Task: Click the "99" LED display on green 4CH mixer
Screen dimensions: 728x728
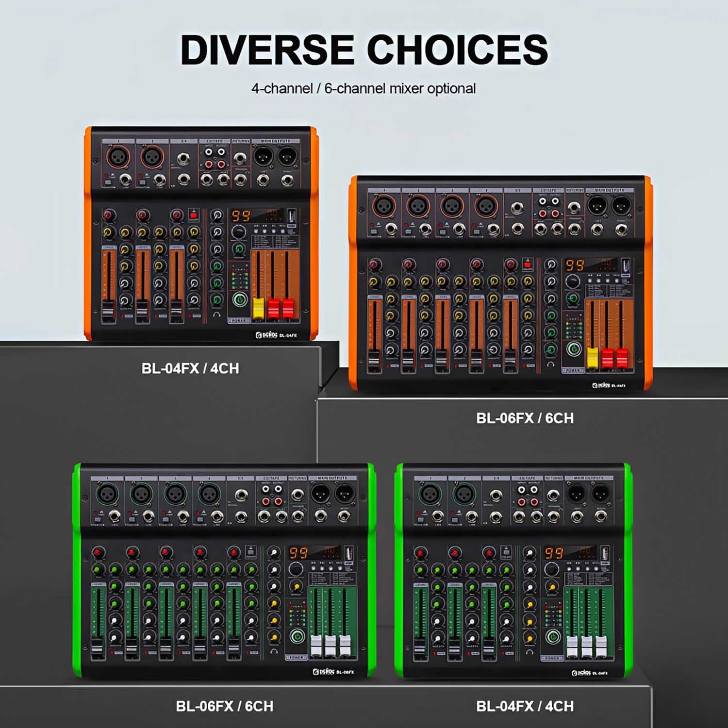Action: pos(554,553)
